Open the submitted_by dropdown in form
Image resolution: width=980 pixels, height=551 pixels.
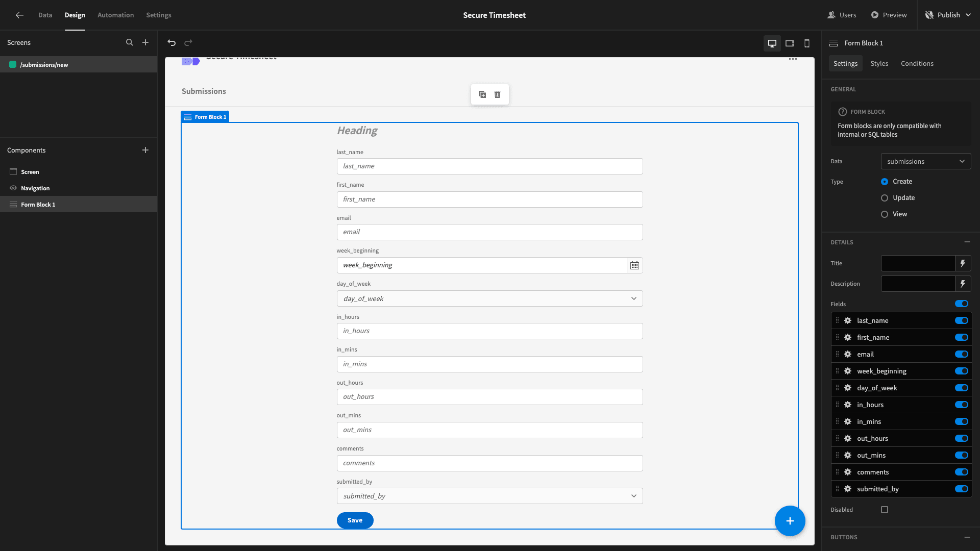(x=489, y=496)
